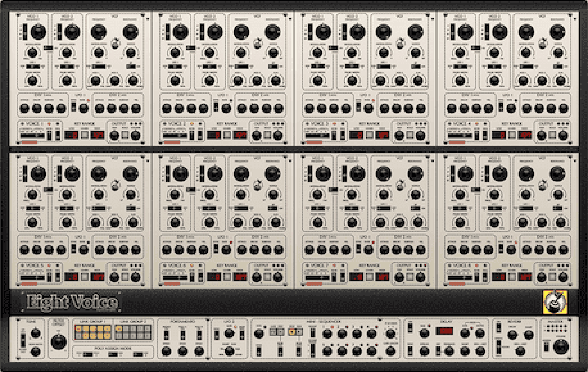Click Voice 6 key range Learn button
Image resolution: width=588 pixels, height=372 pixels.
tap(227, 277)
